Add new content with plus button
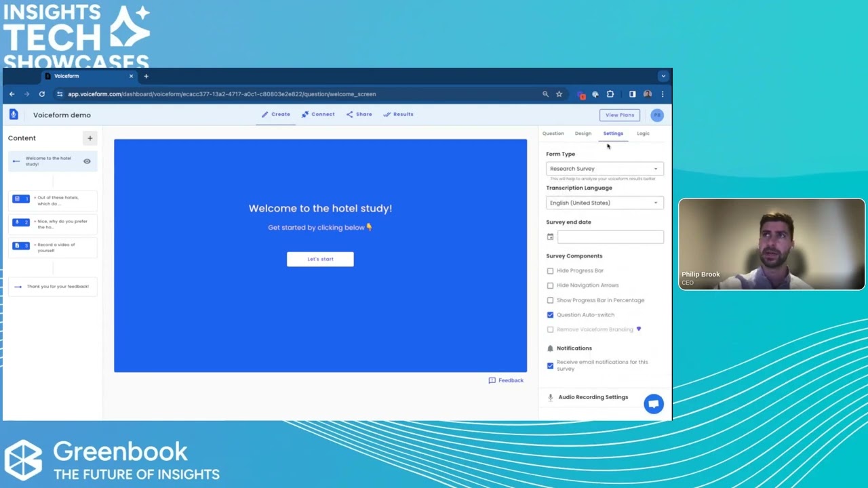The width and height of the screenshot is (868, 488). click(x=90, y=138)
